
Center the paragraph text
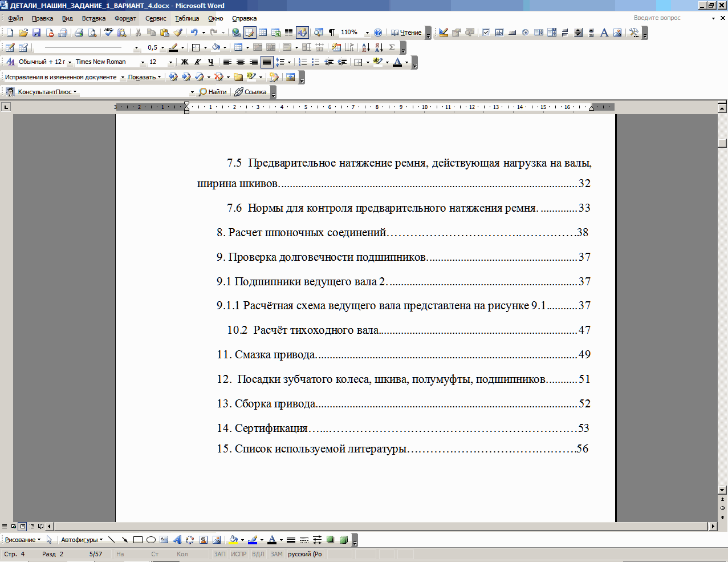[x=240, y=62]
